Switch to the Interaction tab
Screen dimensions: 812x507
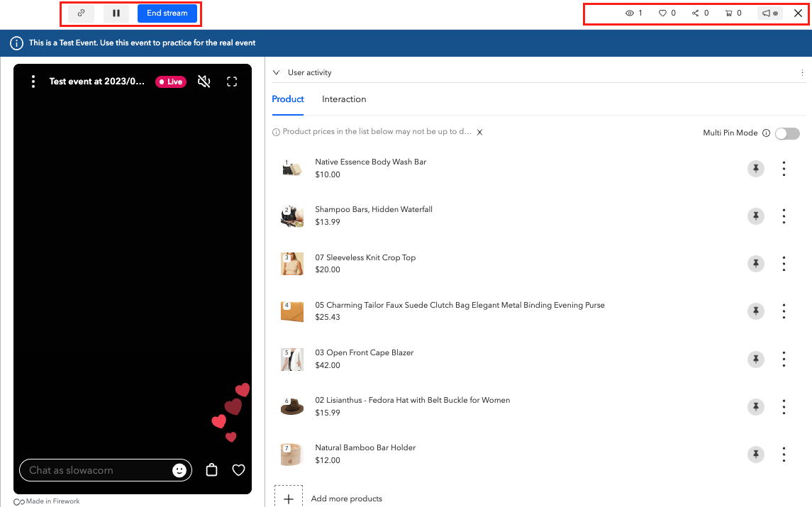(x=344, y=99)
